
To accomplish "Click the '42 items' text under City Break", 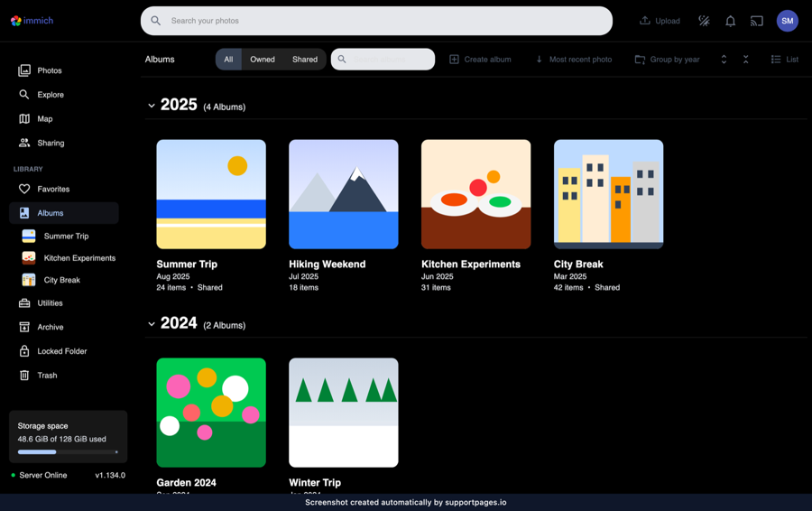I will (x=568, y=288).
